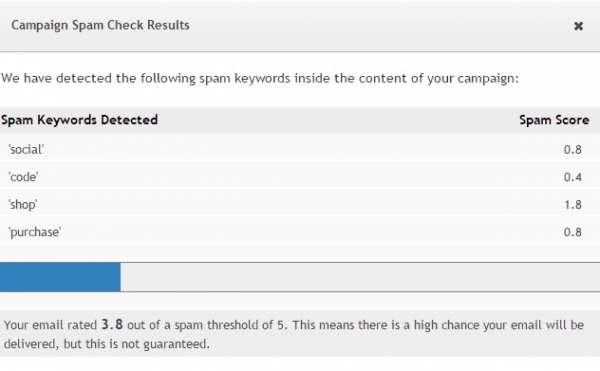The width and height of the screenshot is (600, 371).
Task: Click the dialog header bar area
Action: click(x=300, y=26)
